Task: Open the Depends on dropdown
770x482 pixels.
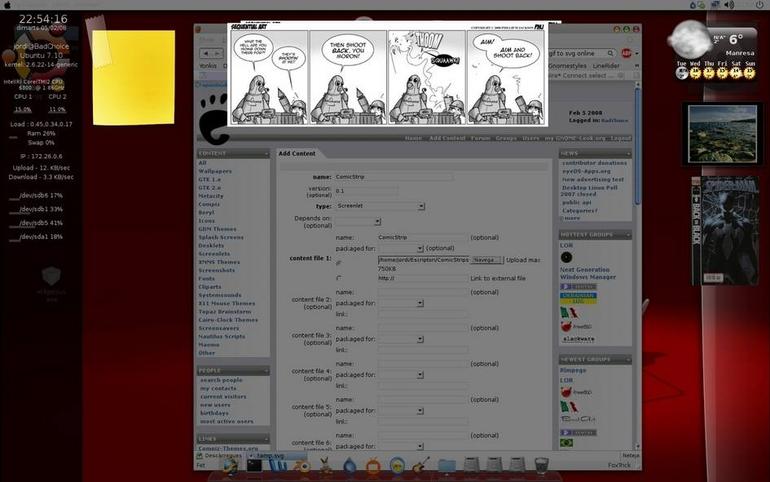Action: pos(358,222)
